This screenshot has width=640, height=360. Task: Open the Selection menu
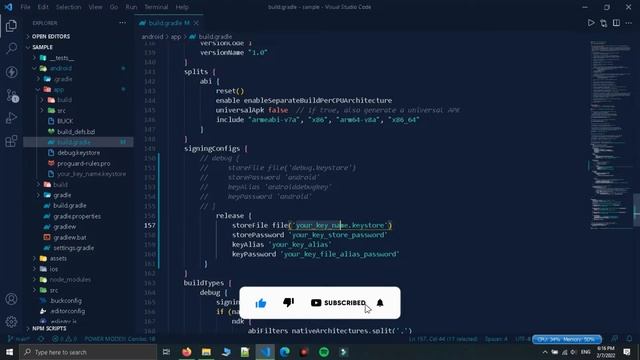[69, 7]
